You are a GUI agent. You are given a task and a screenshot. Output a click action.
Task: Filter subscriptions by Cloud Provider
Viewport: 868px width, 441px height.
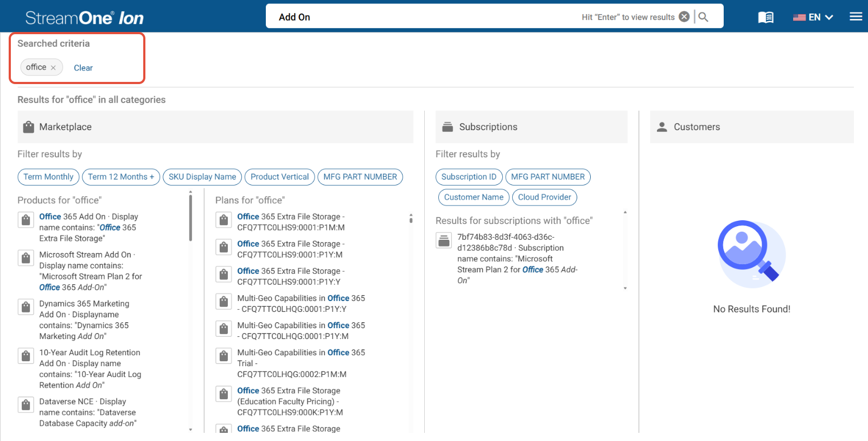click(545, 197)
